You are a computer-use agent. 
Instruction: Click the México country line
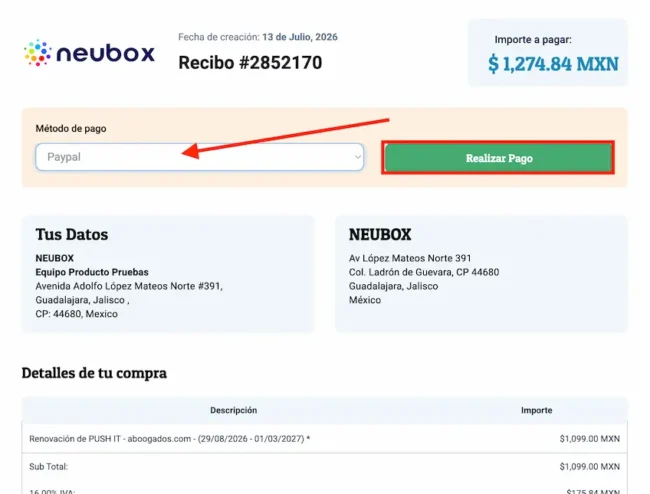(365, 300)
